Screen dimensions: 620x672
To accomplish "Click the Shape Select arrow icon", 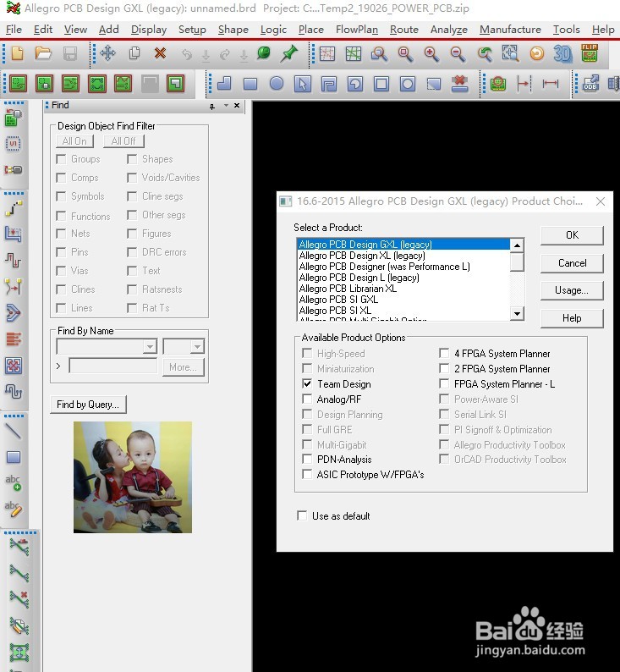I will pos(303,84).
